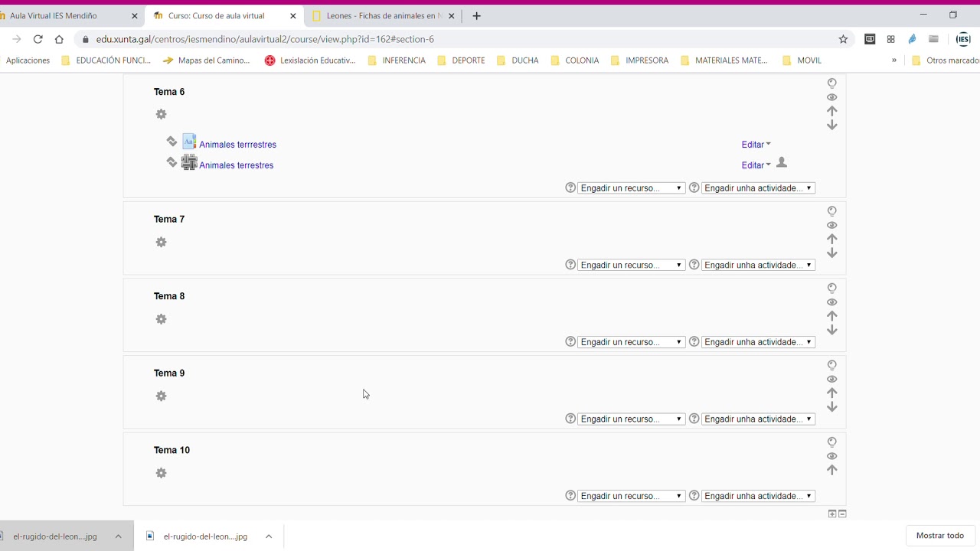The height and width of the screenshot is (551, 980).
Task: Open Editar menu for Animales terrrestres glossary
Action: pos(756,145)
